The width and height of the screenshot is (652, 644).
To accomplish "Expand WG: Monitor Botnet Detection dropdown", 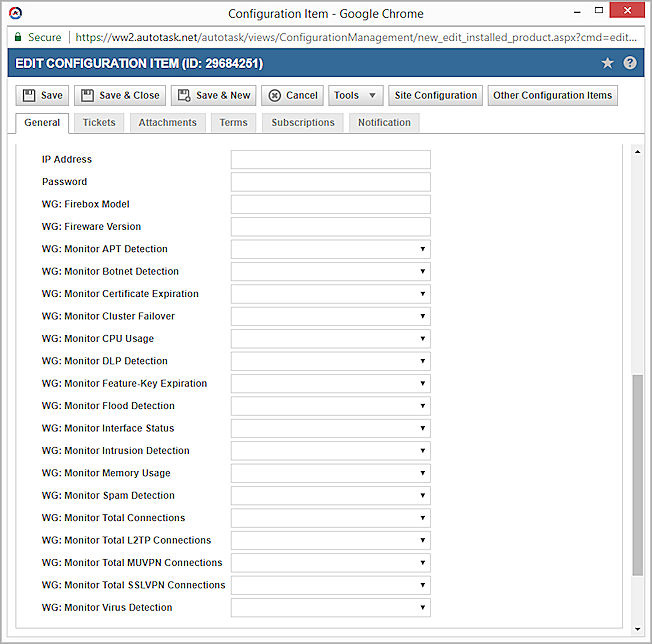I will point(331,271).
